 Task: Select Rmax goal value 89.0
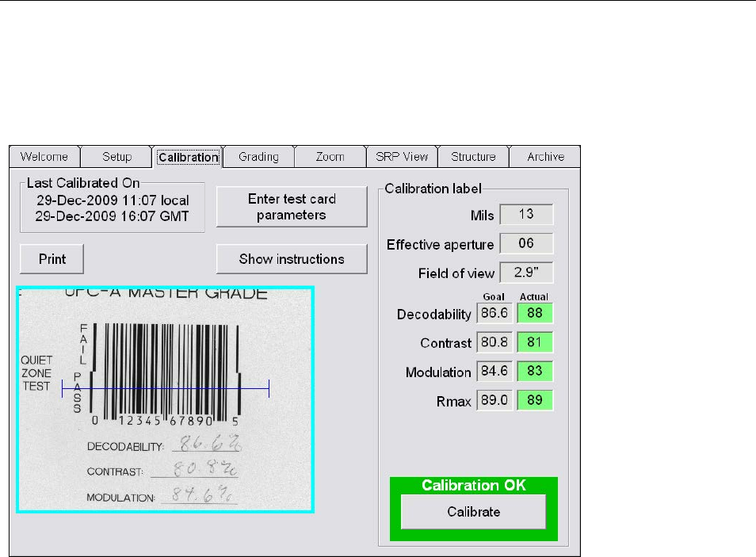tap(494, 400)
